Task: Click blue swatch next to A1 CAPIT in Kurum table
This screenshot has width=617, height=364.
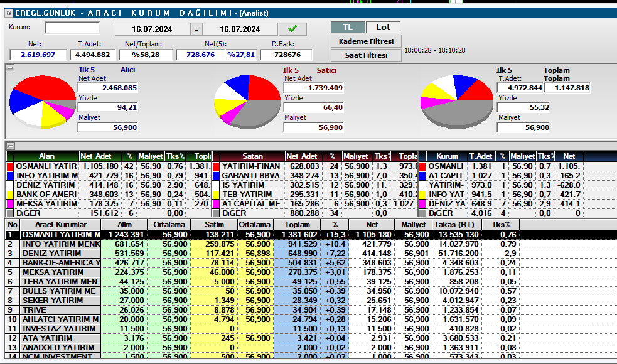Action: [422, 176]
